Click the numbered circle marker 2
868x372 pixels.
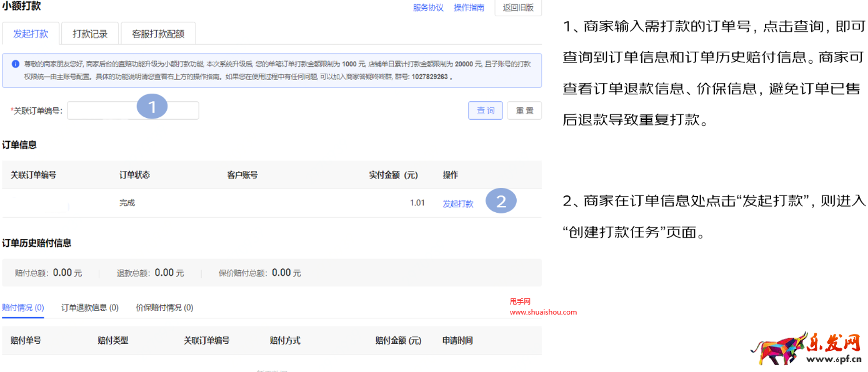501,202
